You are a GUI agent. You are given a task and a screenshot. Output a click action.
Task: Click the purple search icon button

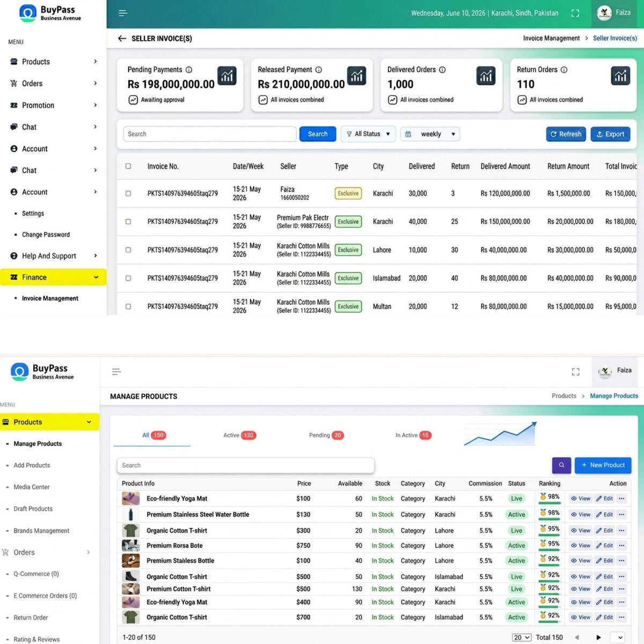tap(561, 465)
